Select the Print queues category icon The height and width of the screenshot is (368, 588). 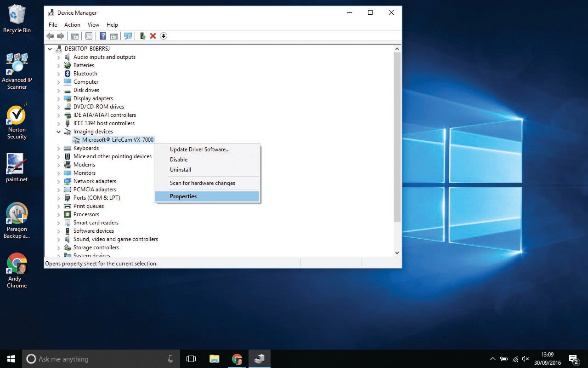[x=68, y=206]
